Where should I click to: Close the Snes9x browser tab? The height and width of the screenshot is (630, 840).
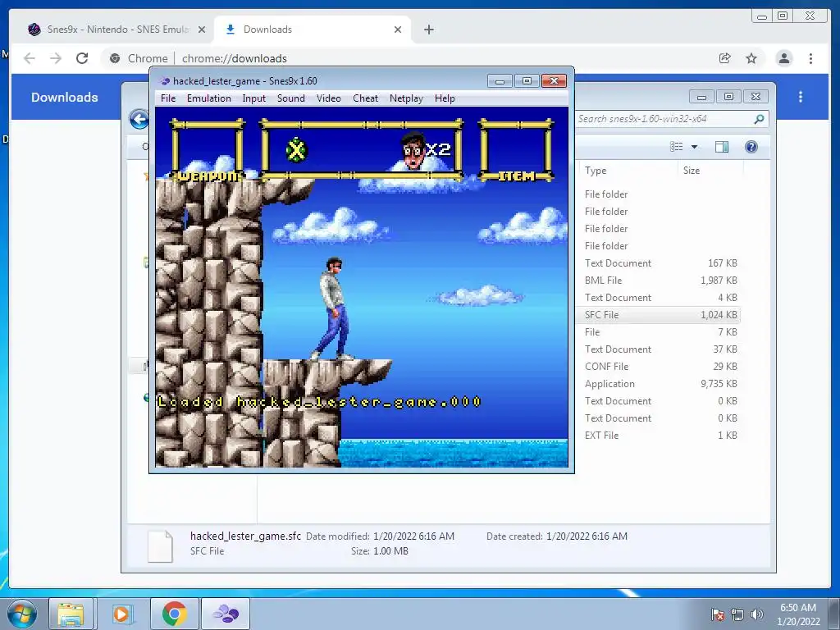coord(202,30)
